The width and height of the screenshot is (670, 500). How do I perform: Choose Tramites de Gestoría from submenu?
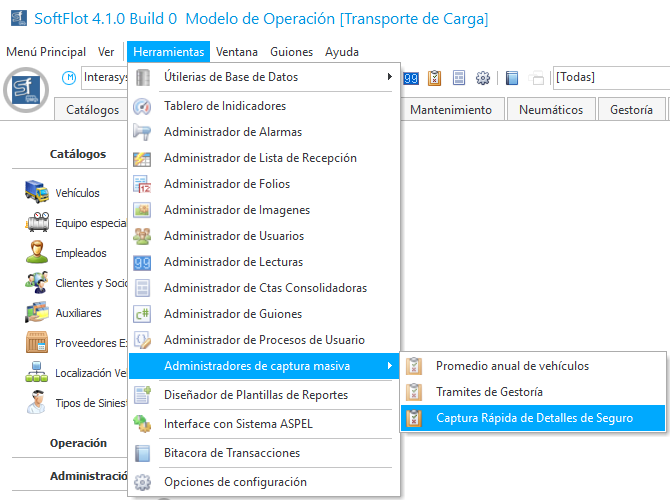click(489, 392)
